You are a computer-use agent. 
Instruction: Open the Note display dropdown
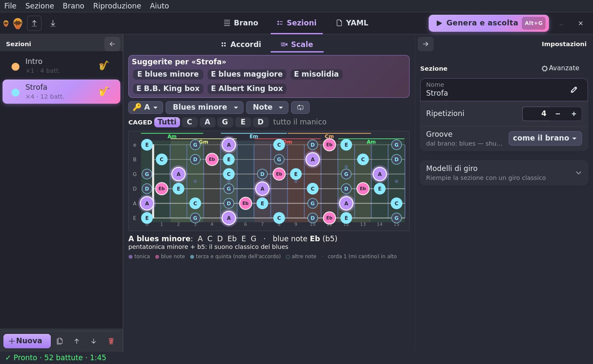[267, 108]
